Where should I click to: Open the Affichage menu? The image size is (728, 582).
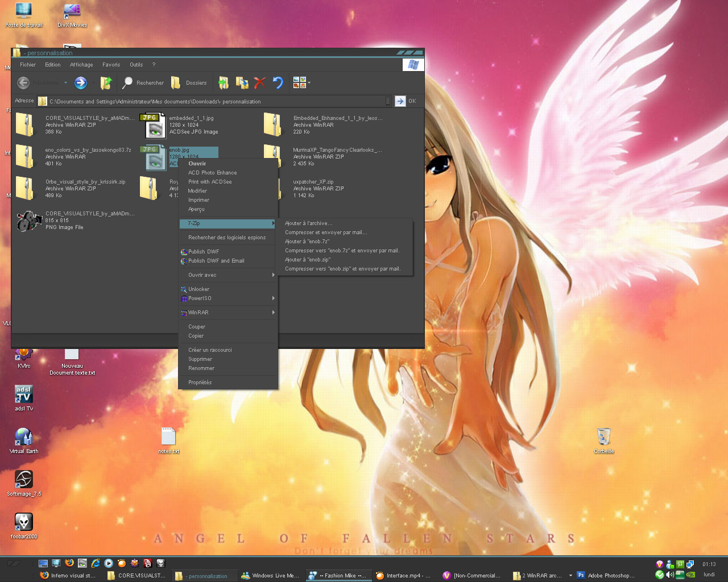click(81, 65)
